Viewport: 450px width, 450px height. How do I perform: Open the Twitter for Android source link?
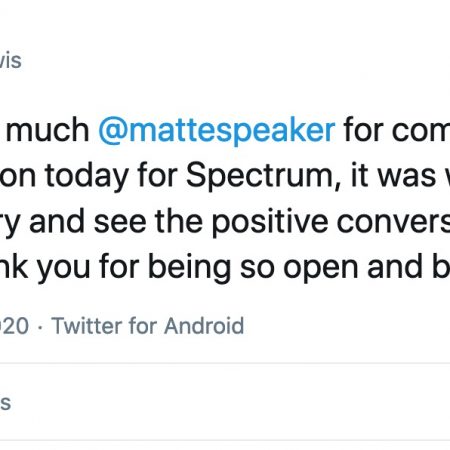148,326
